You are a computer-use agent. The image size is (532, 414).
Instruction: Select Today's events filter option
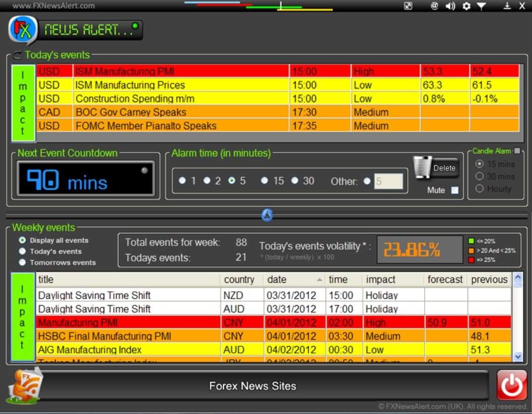click(22, 251)
